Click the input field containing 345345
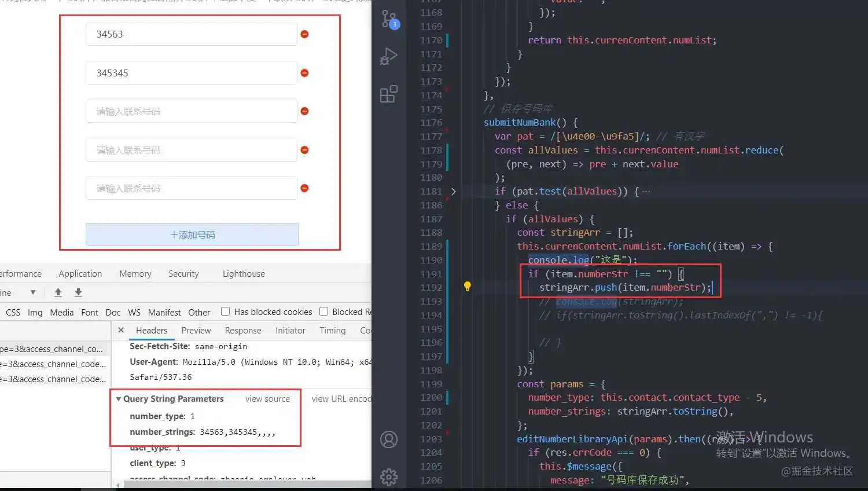 pyautogui.click(x=192, y=73)
